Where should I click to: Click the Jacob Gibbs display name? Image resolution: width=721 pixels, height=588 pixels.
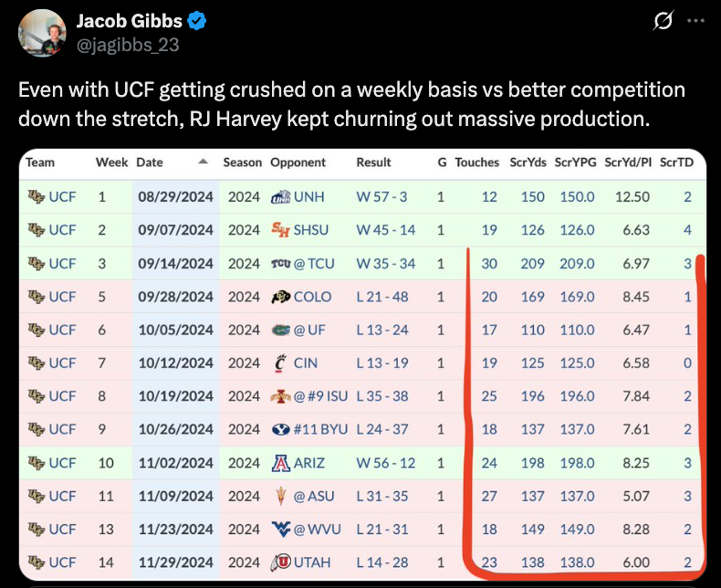127,21
